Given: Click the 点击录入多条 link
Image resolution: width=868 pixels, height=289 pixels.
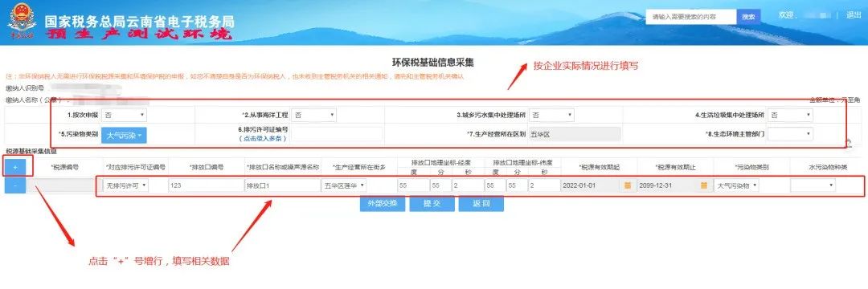Looking at the screenshot, I should 263,138.
